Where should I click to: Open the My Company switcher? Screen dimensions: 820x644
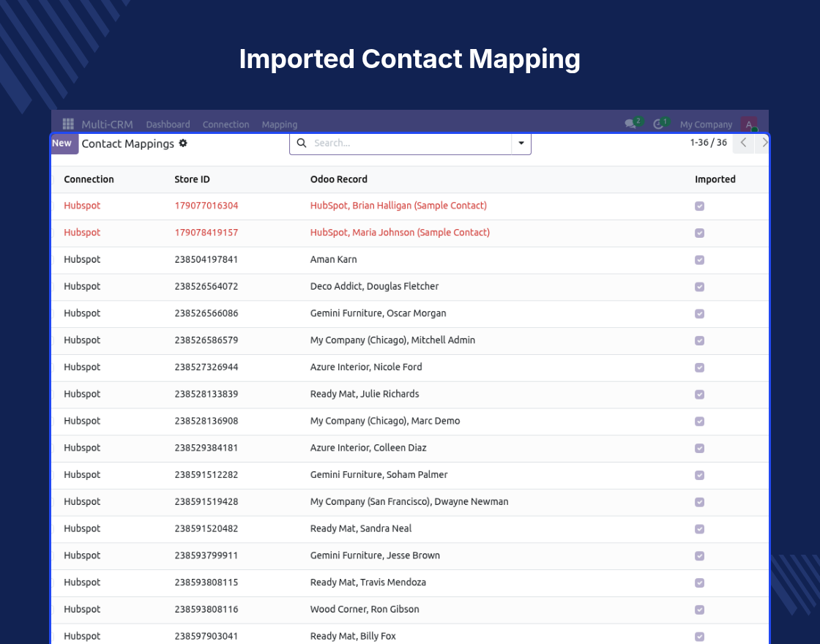point(706,124)
